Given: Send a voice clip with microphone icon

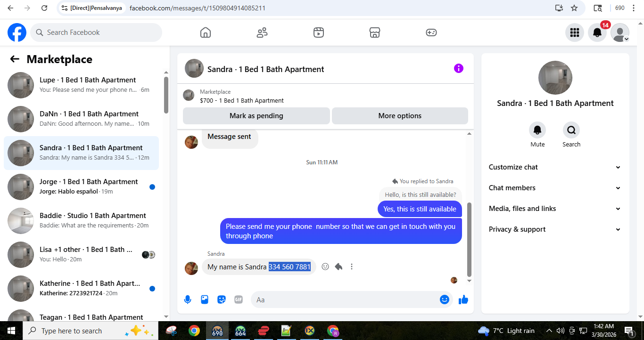Looking at the screenshot, I should [x=188, y=300].
